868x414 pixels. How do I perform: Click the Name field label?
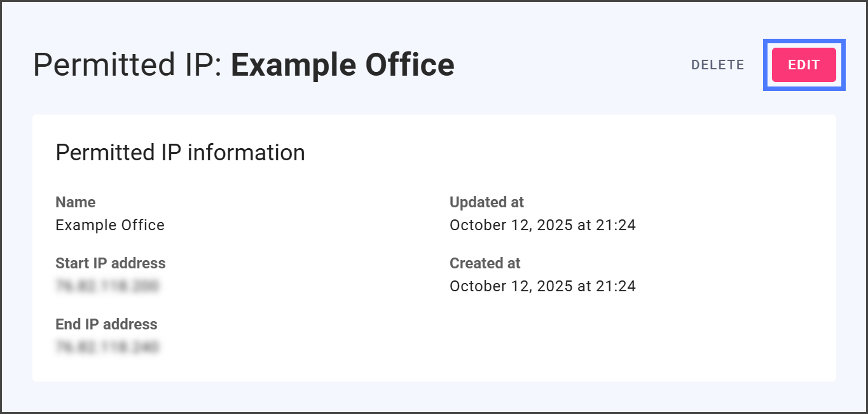click(75, 202)
